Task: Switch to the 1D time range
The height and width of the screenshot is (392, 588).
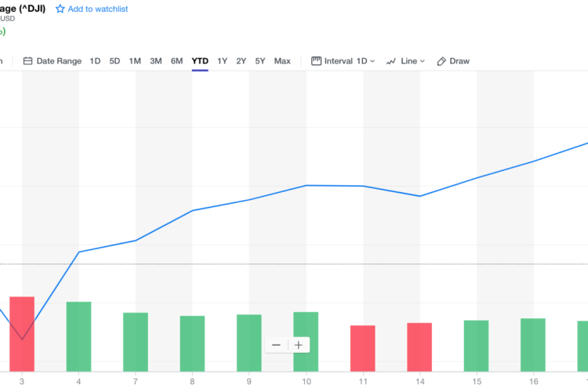Action: click(95, 61)
